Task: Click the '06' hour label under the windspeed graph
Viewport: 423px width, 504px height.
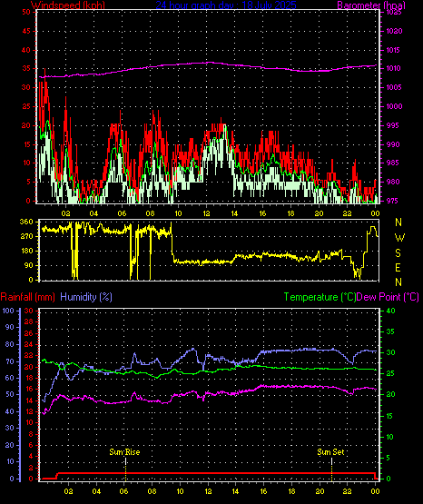Action: (x=122, y=213)
